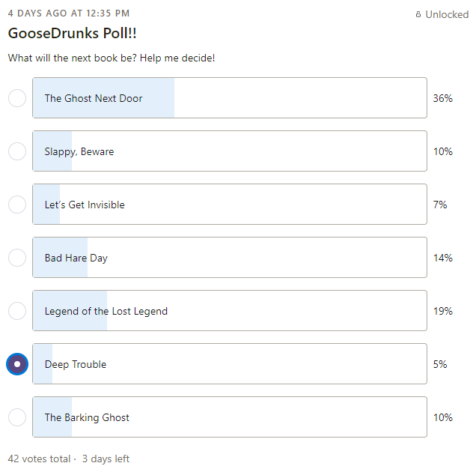Click the Let's Get Invisible option bar

pyautogui.click(x=230, y=205)
